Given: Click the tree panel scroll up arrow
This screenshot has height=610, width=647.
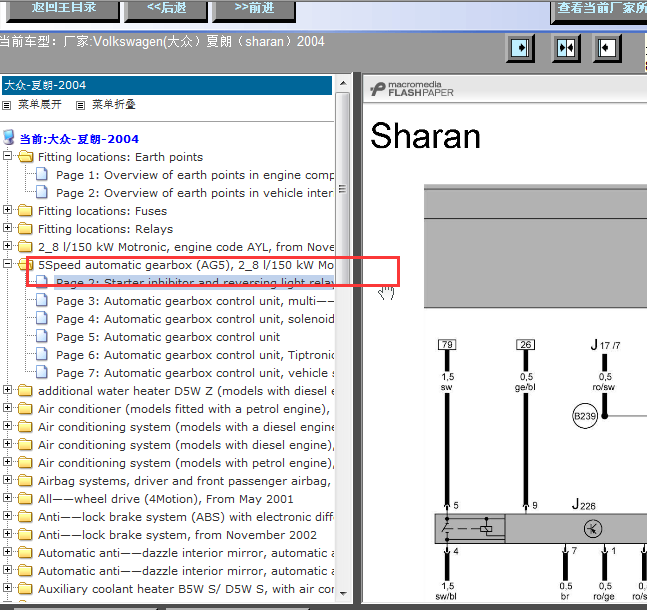Looking at the screenshot, I should pyautogui.click(x=343, y=83).
